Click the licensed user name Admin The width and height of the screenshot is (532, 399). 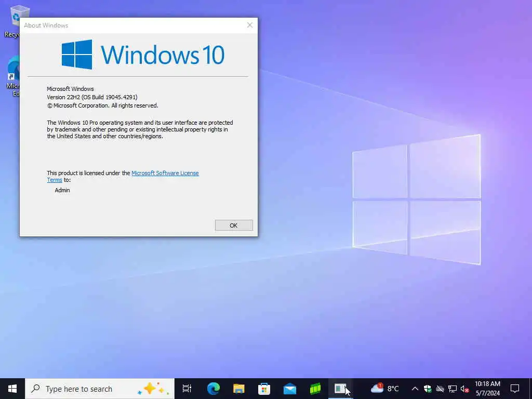pyautogui.click(x=62, y=190)
